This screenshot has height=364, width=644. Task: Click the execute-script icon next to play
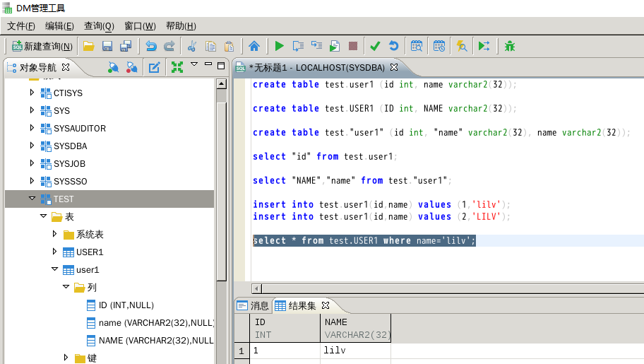pyautogui.click(x=298, y=46)
